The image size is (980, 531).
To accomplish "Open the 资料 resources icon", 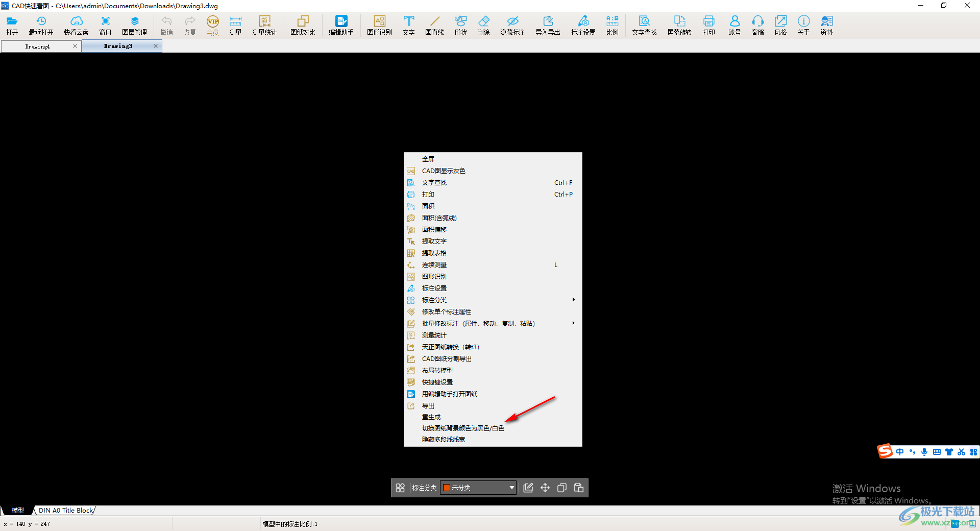I will coord(826,25).
